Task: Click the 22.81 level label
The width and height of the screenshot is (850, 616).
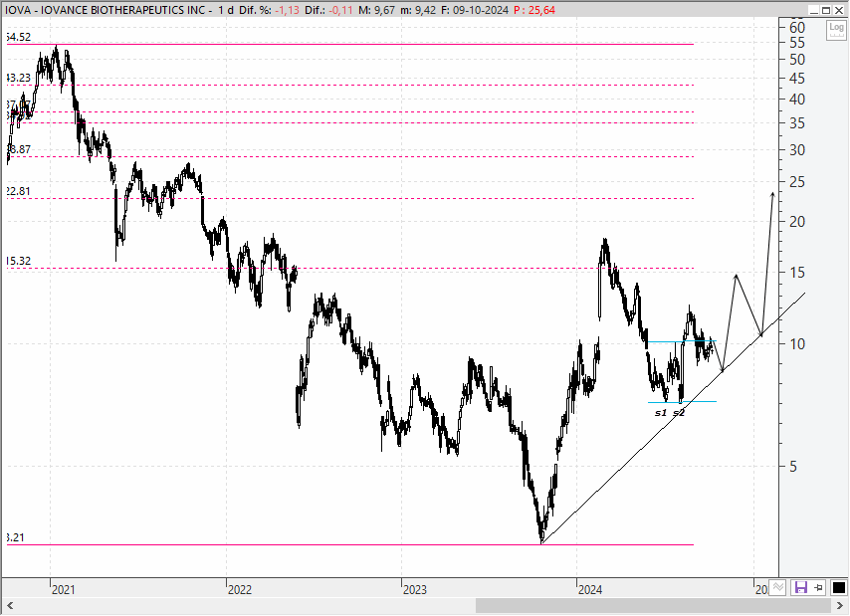Action: click(19, 191)
